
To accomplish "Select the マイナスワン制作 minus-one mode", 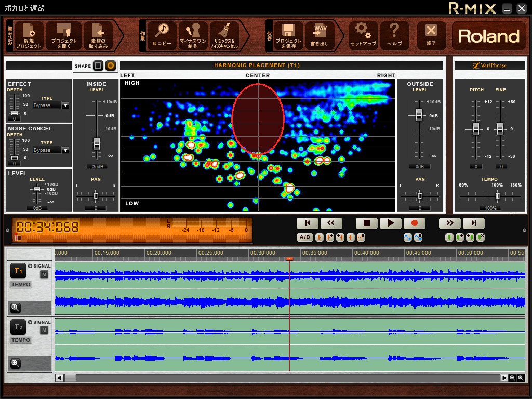I will [x=193, y=36].
